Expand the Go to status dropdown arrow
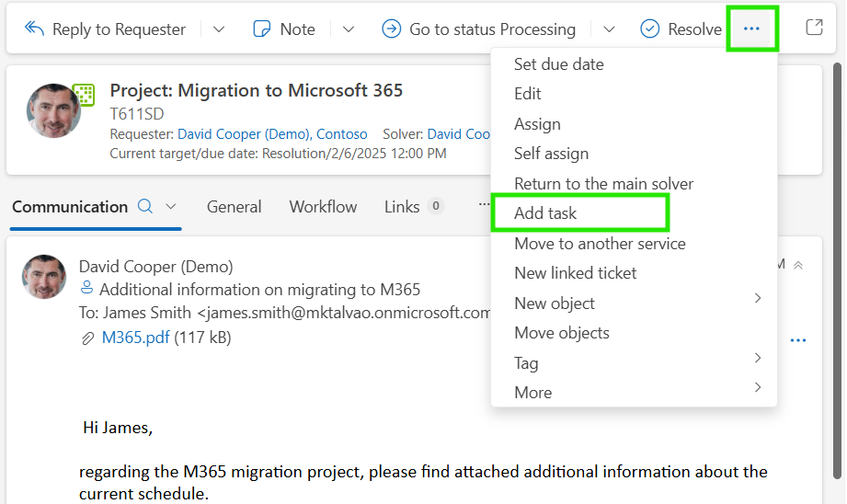This screenshot has height=504, width=847. pyautogui.click(x=609, y=29)
